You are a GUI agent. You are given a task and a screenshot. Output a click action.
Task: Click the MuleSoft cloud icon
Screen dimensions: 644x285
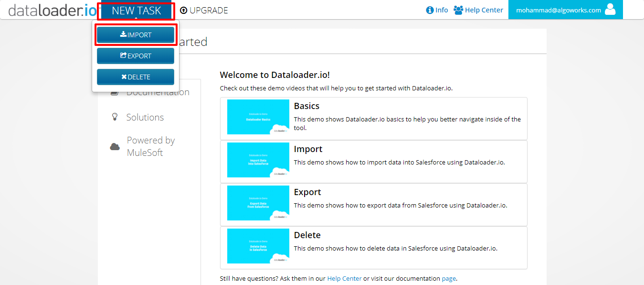pyautogui.click(x=115, y=147)
